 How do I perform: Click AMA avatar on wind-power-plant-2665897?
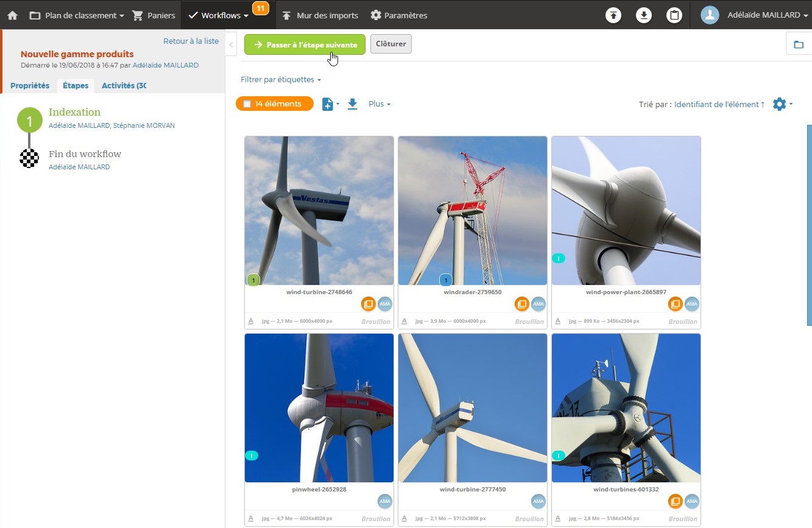[x=691, y=304]
